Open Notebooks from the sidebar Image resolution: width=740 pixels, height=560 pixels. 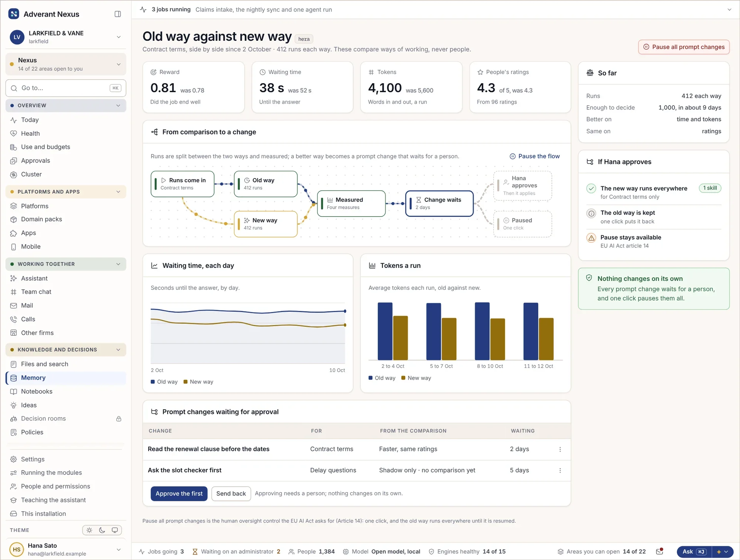click(66, 391)
